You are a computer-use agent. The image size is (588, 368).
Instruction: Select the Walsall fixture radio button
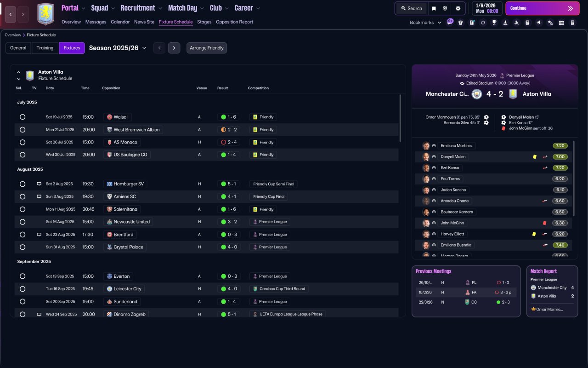(x=23, y=117)
